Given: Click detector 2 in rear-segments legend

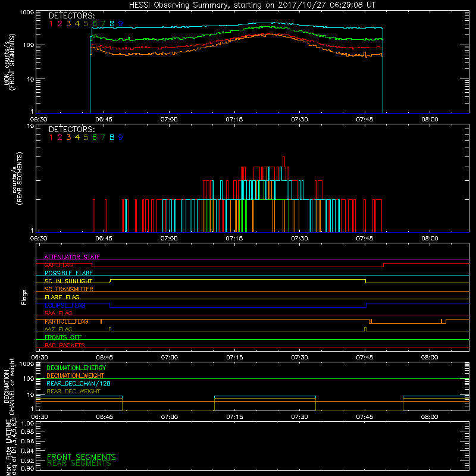Looking at the screenshot, I should pyautogui.click(x=60, y=137).
